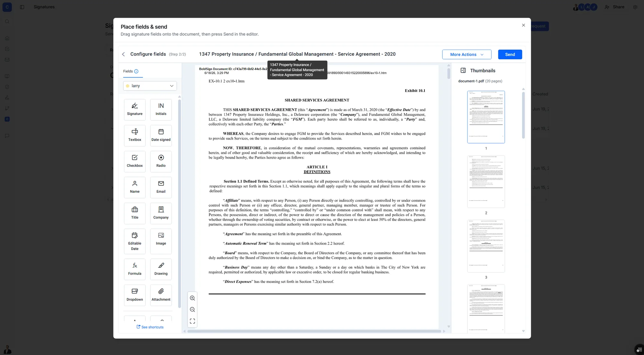Select the Name field tool
644x355 pixels.
(x=135, y=187)
